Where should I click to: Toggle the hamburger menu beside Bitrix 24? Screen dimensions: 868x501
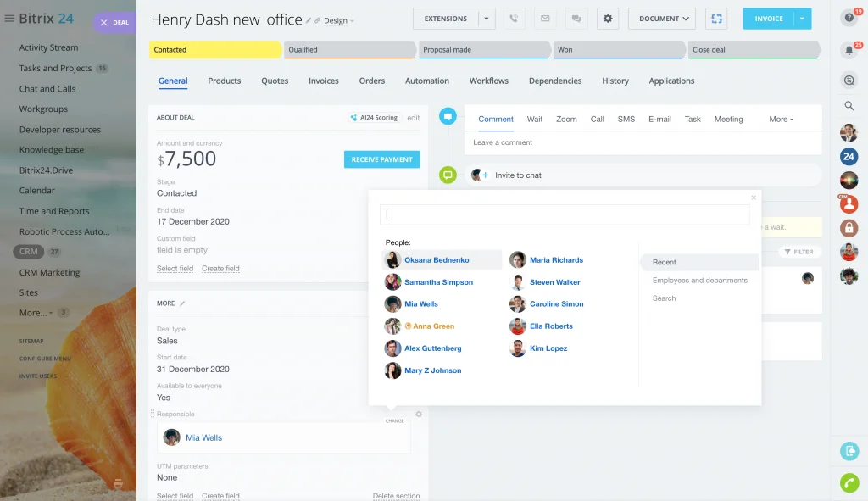pyautogui.click(x=9, y=19)
